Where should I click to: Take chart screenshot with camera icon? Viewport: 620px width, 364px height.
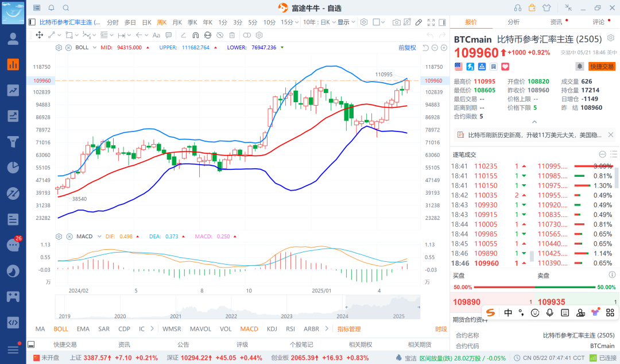click(396, 22)
